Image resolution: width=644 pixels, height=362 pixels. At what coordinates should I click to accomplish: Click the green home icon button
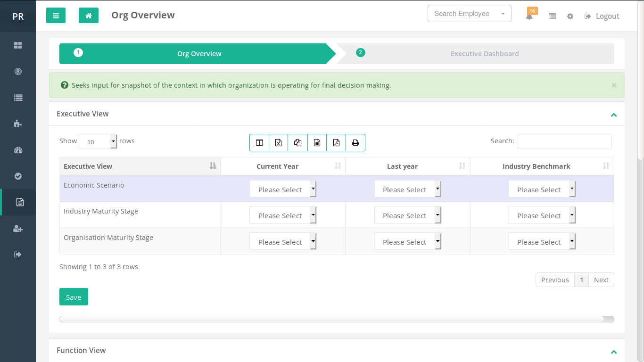pos(89,16)
